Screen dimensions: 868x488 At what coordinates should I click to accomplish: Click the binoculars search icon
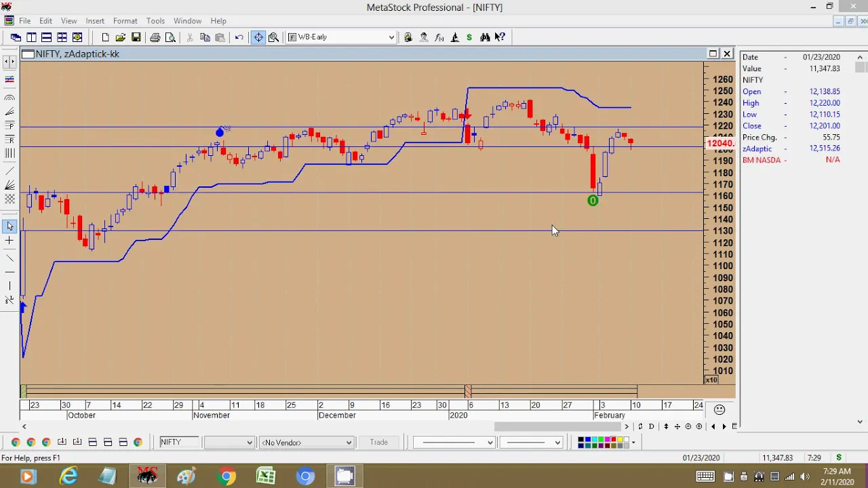(x=485, y=37)
